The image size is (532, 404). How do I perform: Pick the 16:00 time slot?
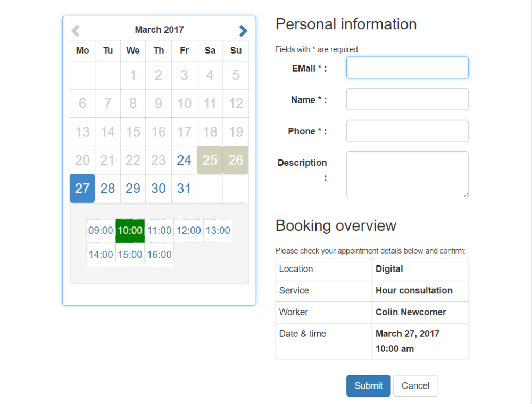(x=159, y=255)
